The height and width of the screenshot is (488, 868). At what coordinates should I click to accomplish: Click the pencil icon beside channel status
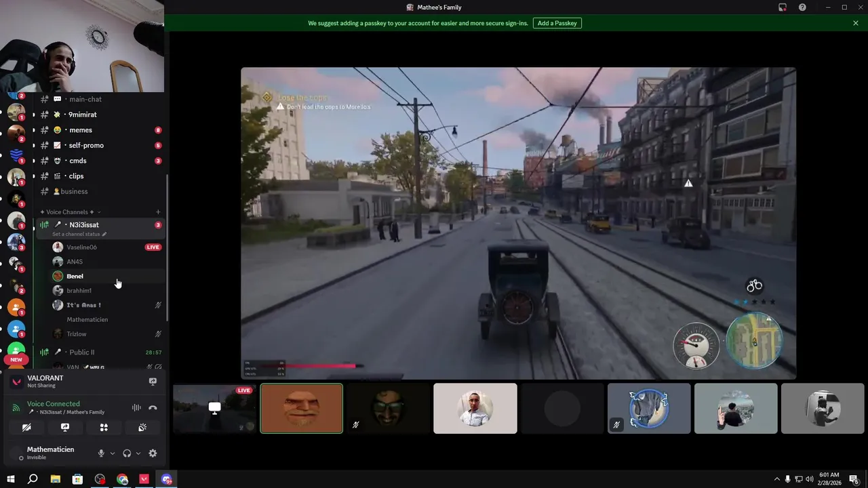click(104, 234)
